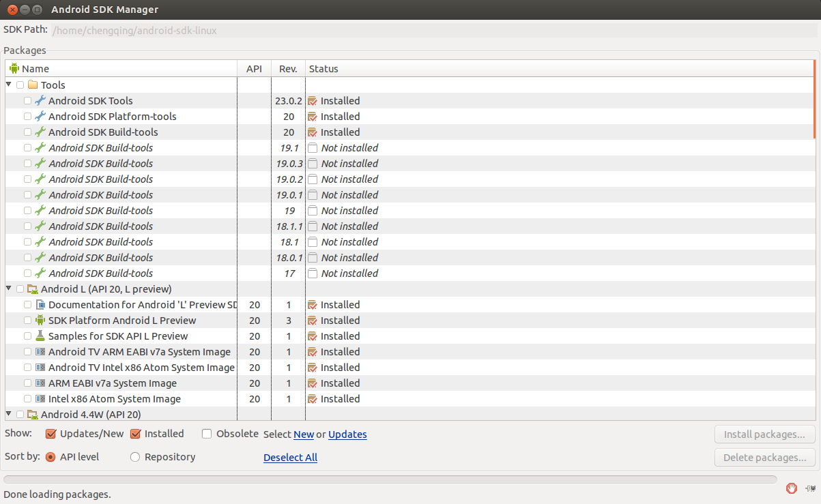
Task: Click the Documentation for Android 'L' icon
Action: (x=40, y=304)
